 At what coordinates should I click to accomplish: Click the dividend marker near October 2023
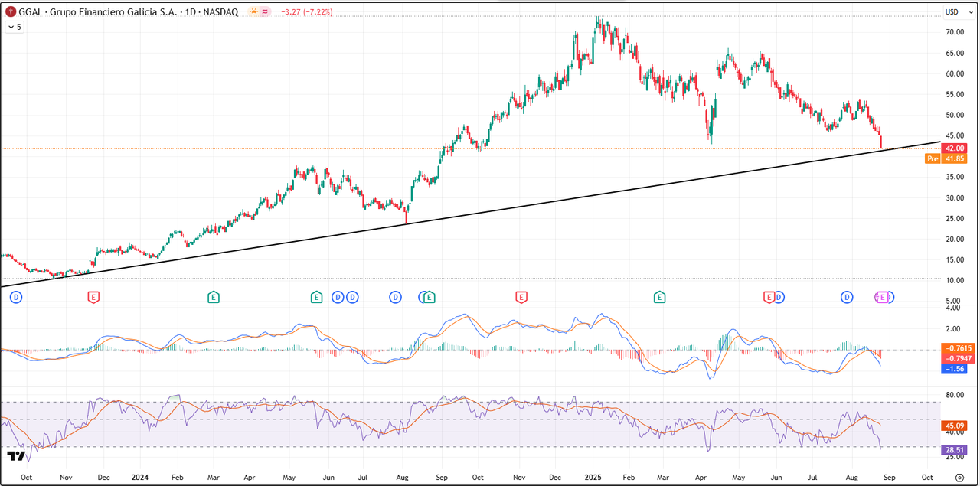[x=15, y=297]
